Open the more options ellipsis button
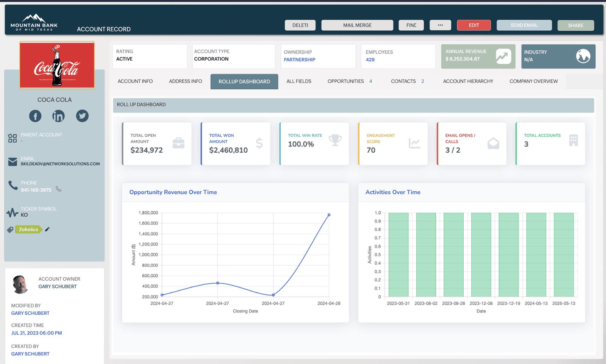The height and width of the screenshot is (364, 606). (x=440, y=25)
